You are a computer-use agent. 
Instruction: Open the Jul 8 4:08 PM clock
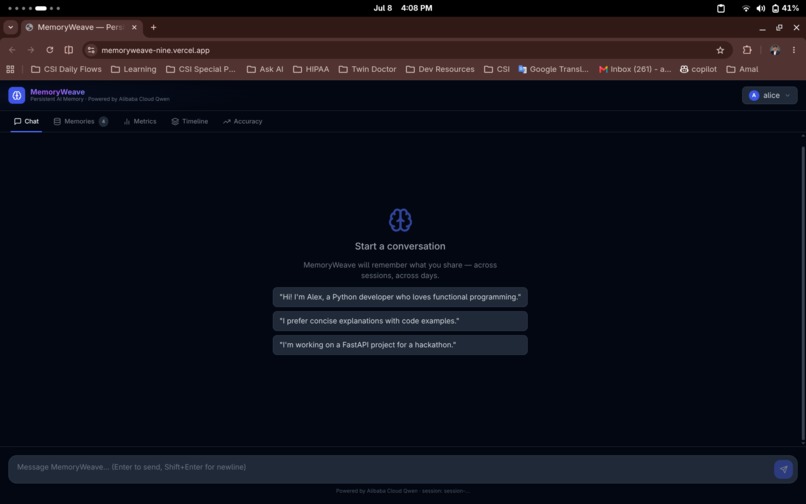point(402,8)
